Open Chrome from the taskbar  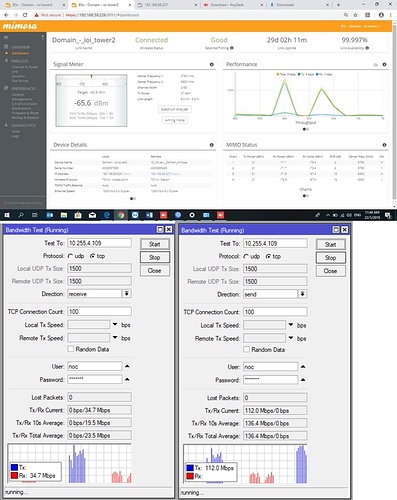click(121, 215)
